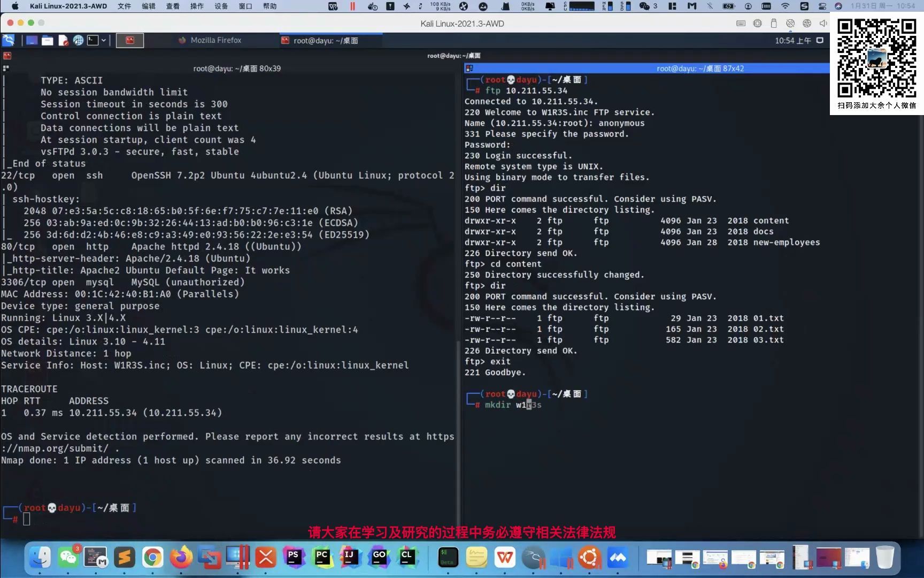Focus right terminal pane title 87x42
Image resolution: width=924 pixels, height=578 pixels.
point(700,69)
